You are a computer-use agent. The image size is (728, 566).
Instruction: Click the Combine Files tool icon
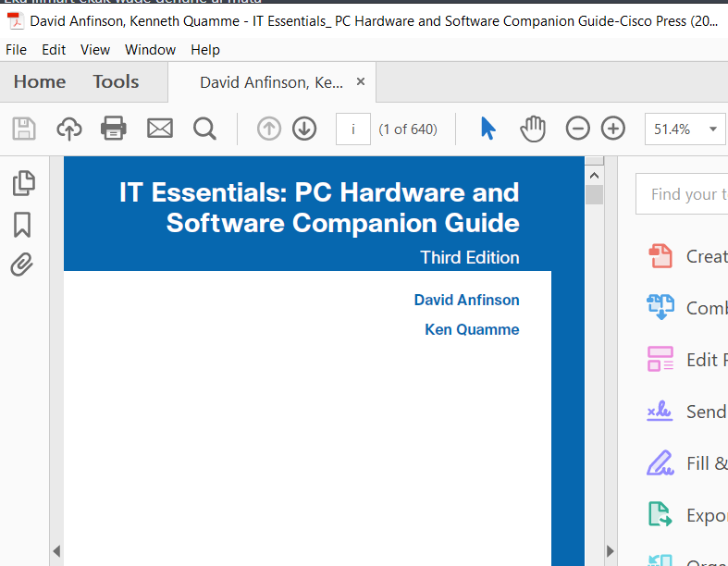(660, 307)
